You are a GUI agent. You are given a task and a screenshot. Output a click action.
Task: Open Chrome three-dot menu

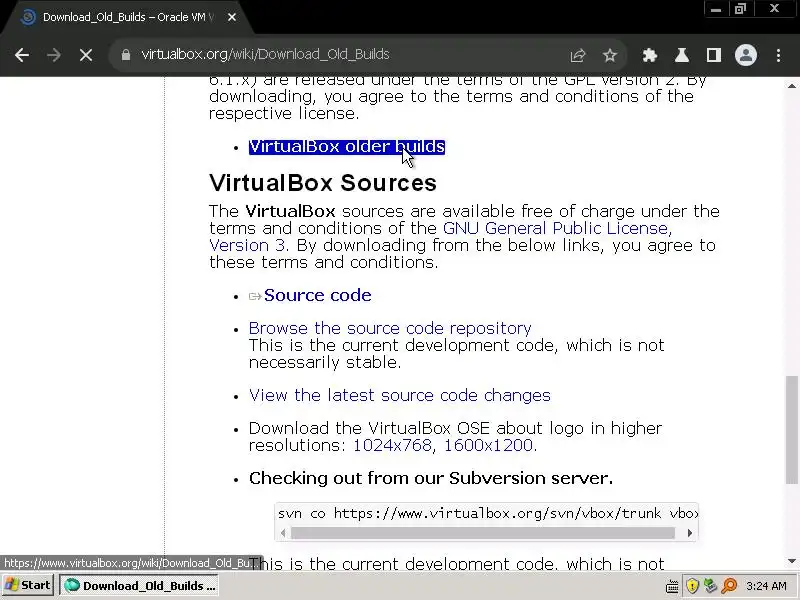(778, 55)
